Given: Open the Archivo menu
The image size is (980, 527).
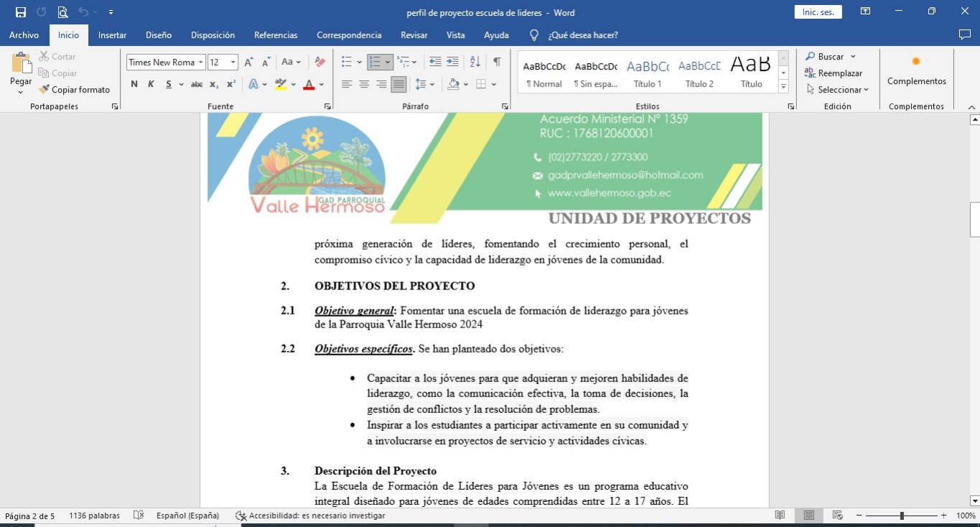Looking at the screenshot, I should click(x=24, y=35).
